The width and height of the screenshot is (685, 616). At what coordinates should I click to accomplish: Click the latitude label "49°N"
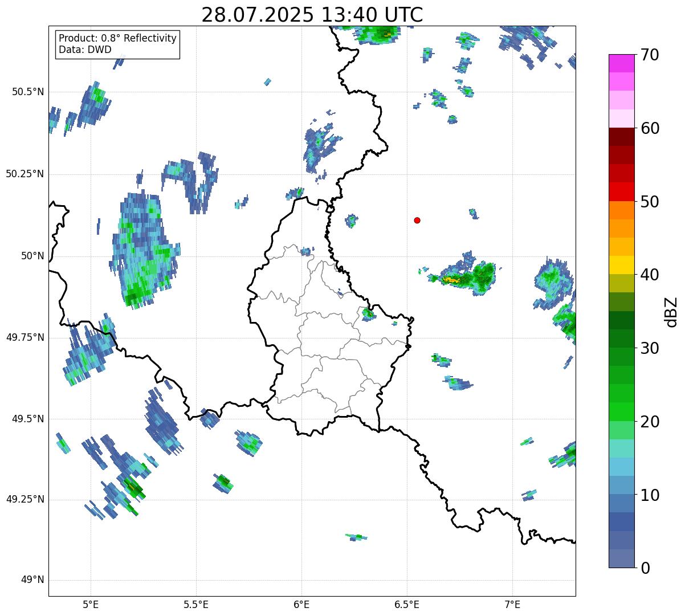point(32,580)
